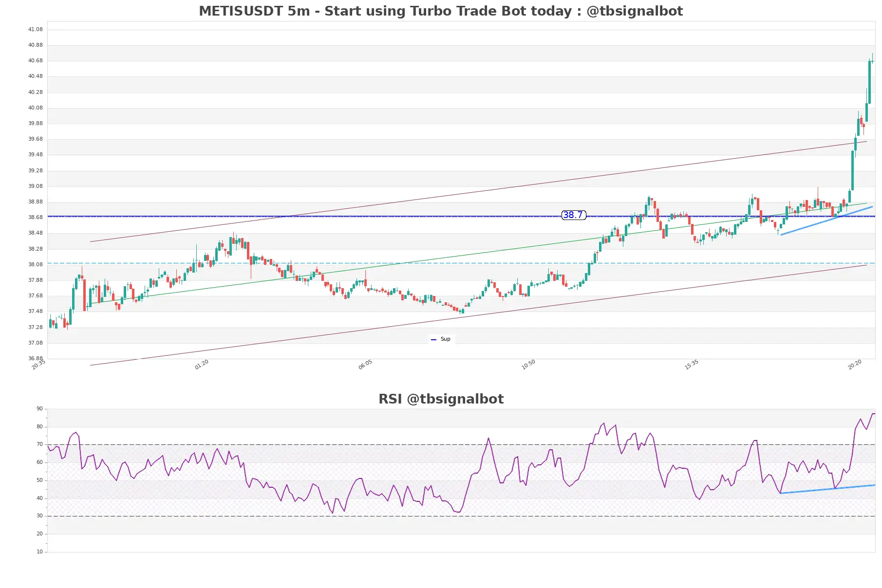This screenshot has width=882, height=588.
Task: Click the RSI 40 axis label
Action: (x=39, y=498)
